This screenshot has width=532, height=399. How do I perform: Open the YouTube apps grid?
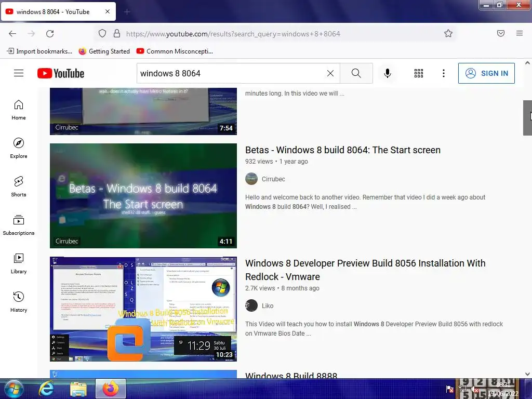(418, 73)
